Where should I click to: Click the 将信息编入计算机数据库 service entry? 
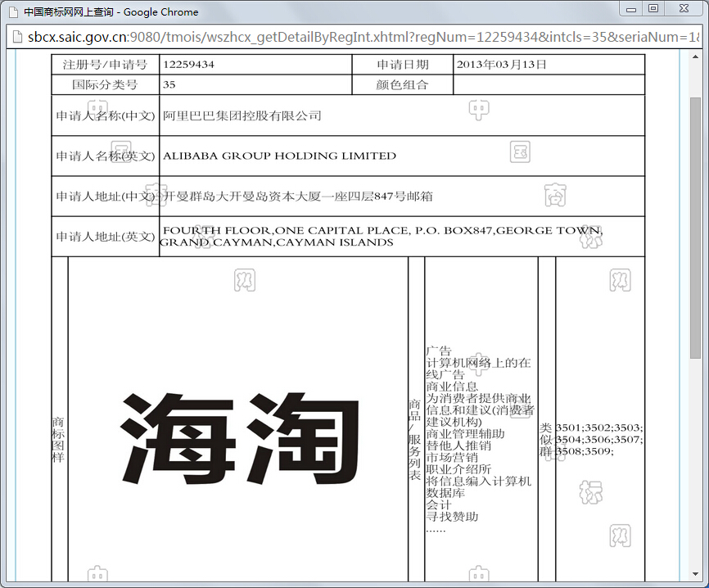[478, 486]
